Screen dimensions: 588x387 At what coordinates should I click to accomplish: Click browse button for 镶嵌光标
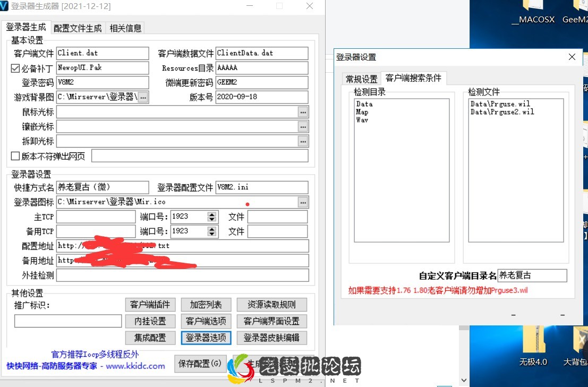pos(303,127)
